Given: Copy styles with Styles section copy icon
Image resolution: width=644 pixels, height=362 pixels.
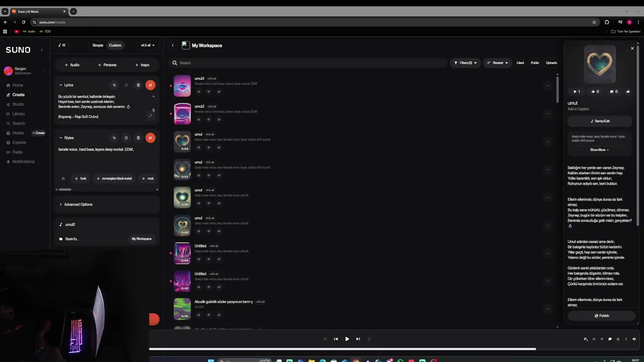Looking at the screenshot, I should coord(126,138).
